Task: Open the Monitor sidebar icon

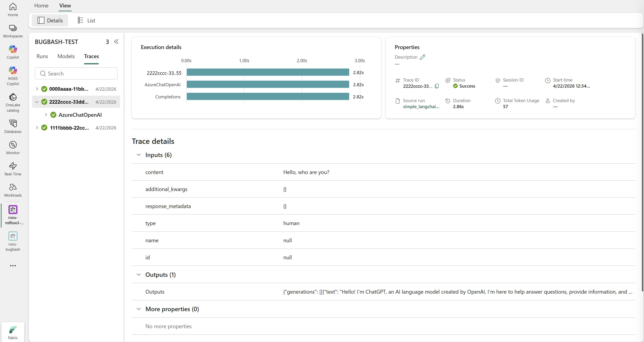Action: coord(13,148)
